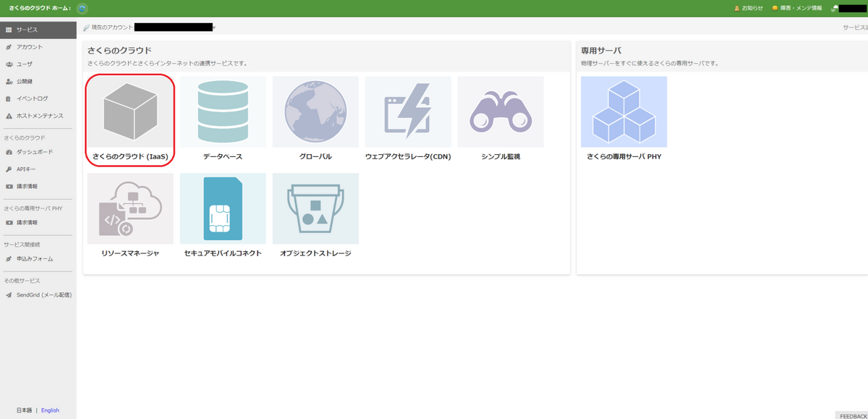Image resolution: width=868 pixels, height=419 pixels.
Task: Open 申込みフォーム under サービス間接続
Action: (38, 258)
